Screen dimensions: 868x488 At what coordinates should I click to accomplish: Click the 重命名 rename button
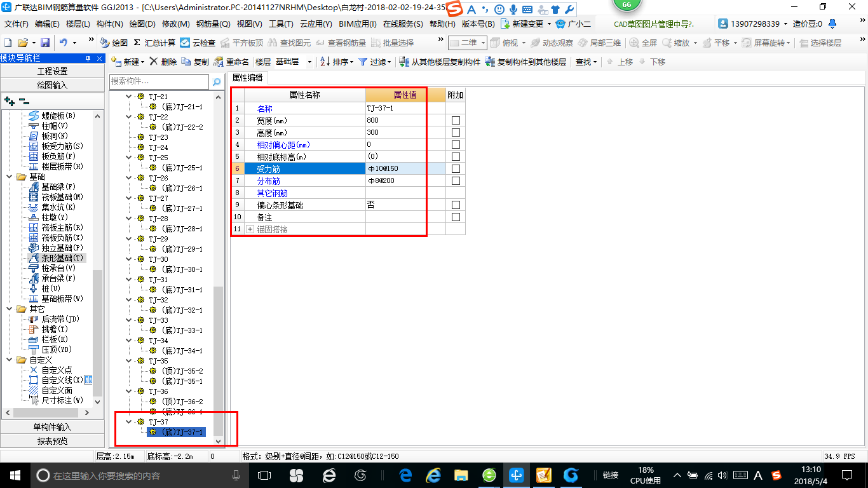pos(231,62)
